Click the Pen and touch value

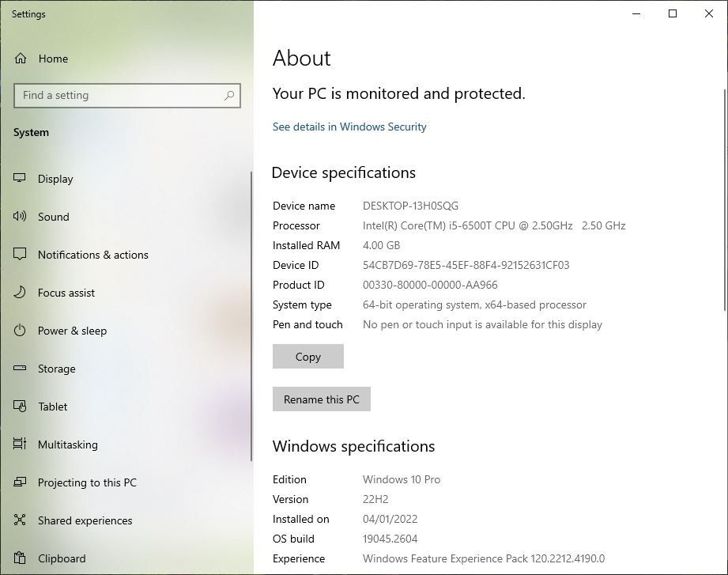coord(482,324)
